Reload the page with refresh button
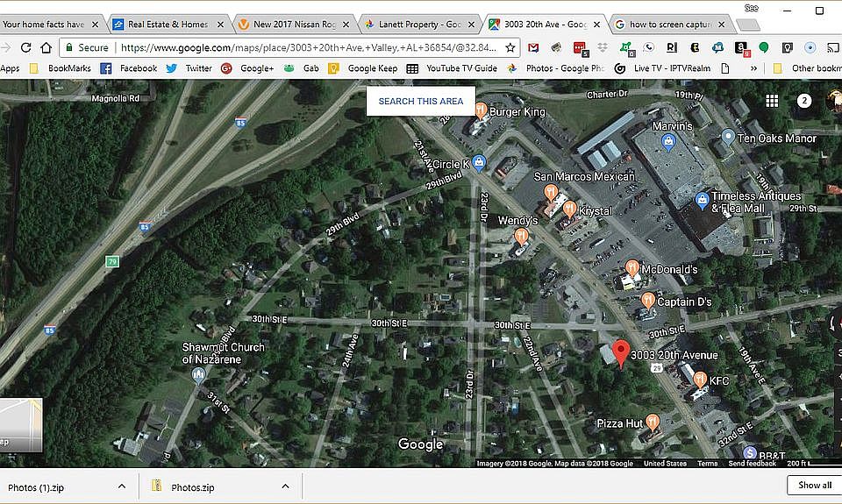Screen dimensions: 842x504 click(x=46, y=47)
